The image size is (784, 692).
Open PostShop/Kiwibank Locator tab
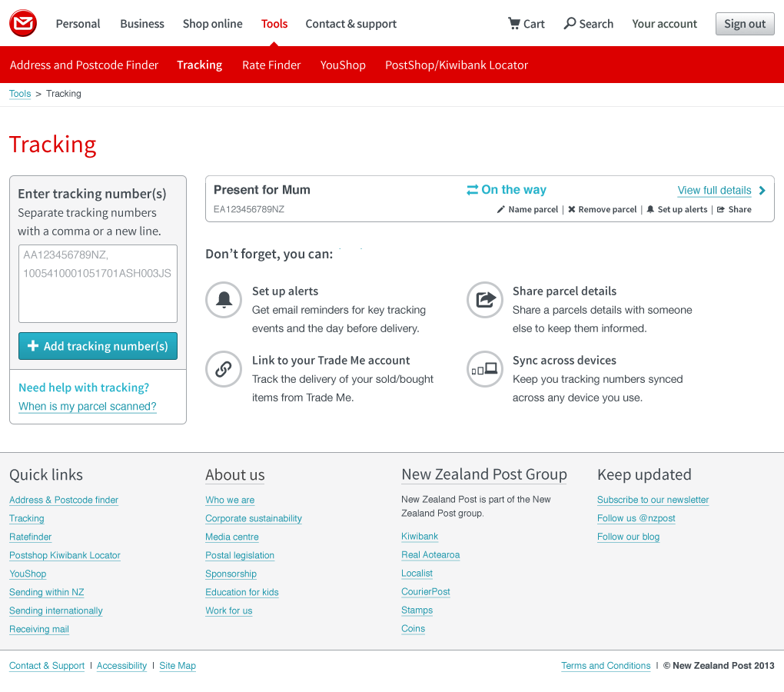(x=457, y=65)
